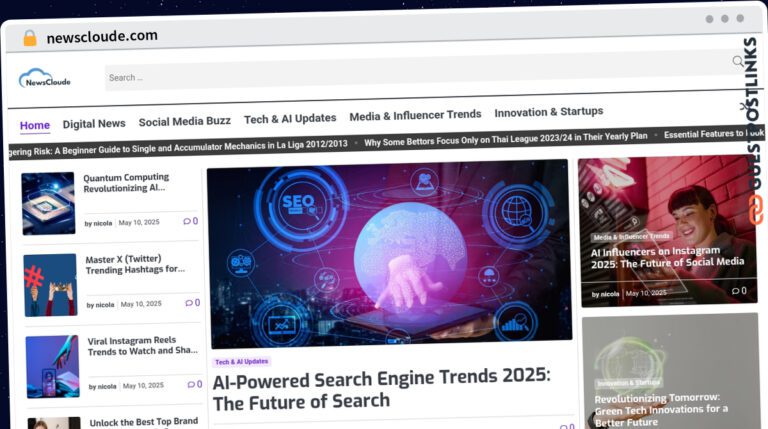The height and width of the screenshot is (429, 768).
Task: Click May 10, 2025 date on Master X post
Action: tap(141, 304)
